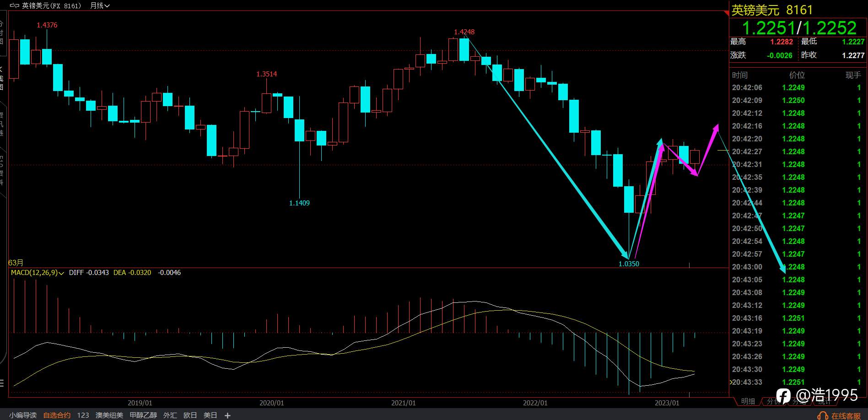Select the 甲醇乙醇 tab
The width and height of the screenshot is (868, 420).
point(143,415)
